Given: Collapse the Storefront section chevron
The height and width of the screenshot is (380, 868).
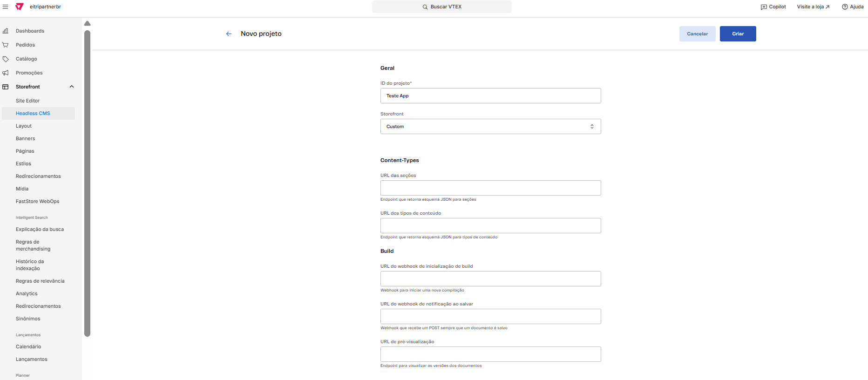Looking at the screenshot, I should click(x=72, y=87).
